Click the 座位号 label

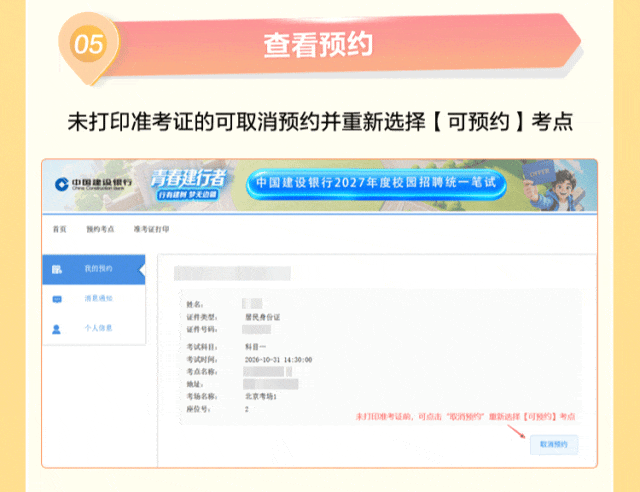(x=198, y=409)
